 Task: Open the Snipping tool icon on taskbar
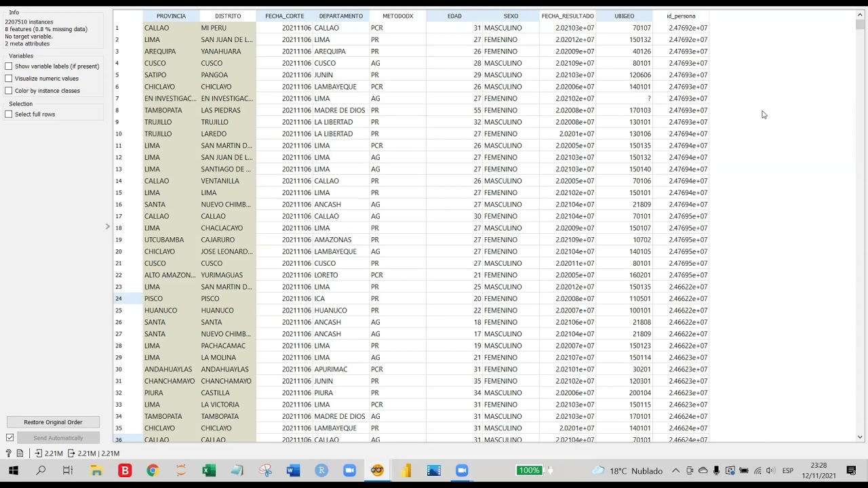[265, 470]
